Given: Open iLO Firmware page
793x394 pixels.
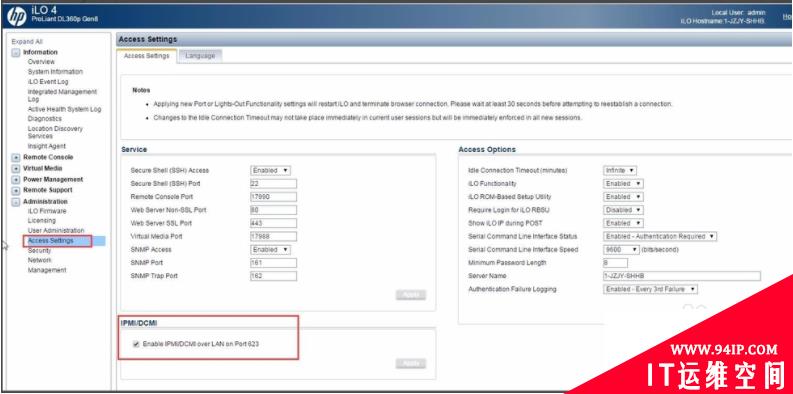Looking at the screenshot, I should pyautogui.click(x=47, y=211).
